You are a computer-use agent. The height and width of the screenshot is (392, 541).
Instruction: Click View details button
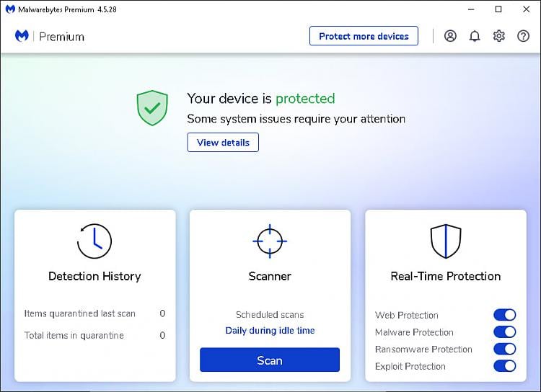coord(223,143)
